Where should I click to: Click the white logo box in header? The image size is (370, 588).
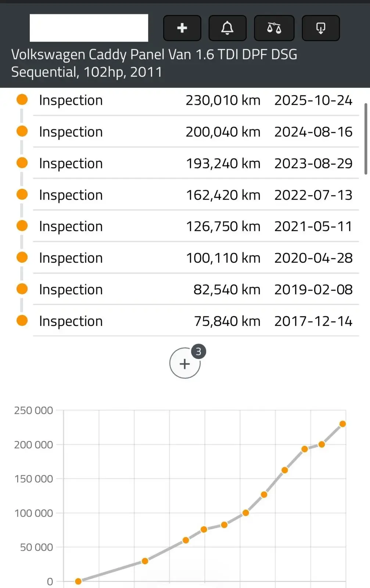89,28
